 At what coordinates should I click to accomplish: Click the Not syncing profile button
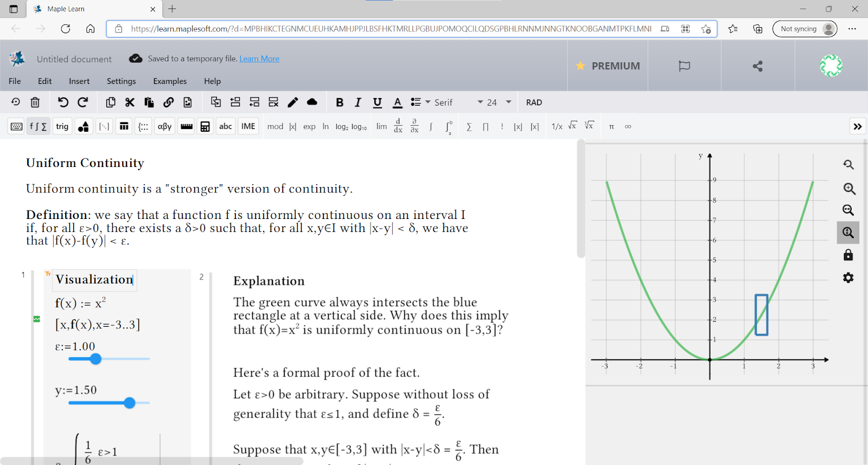(805, 29)
